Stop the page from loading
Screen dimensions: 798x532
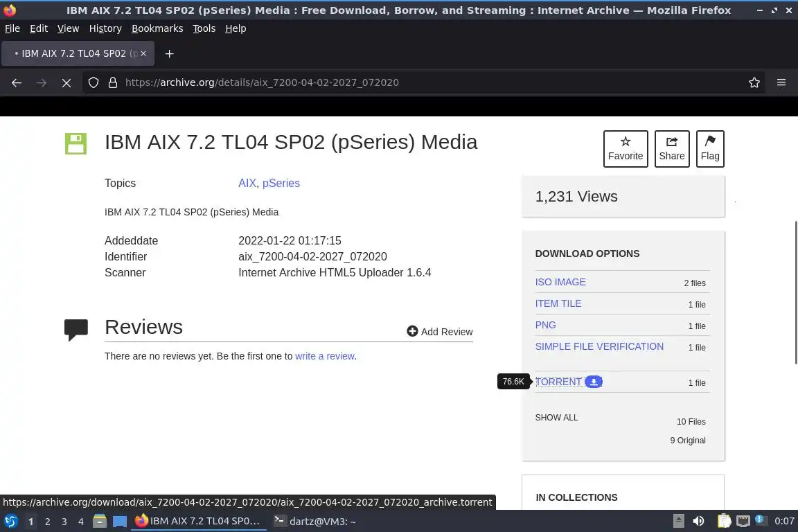(x=66, y=82)
